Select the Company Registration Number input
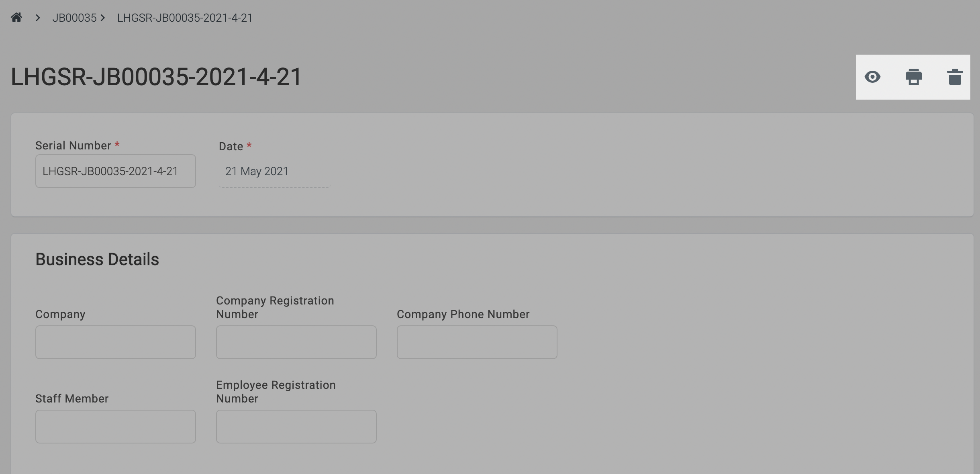This screenshot has height=474, width=980. coord(296,342)
